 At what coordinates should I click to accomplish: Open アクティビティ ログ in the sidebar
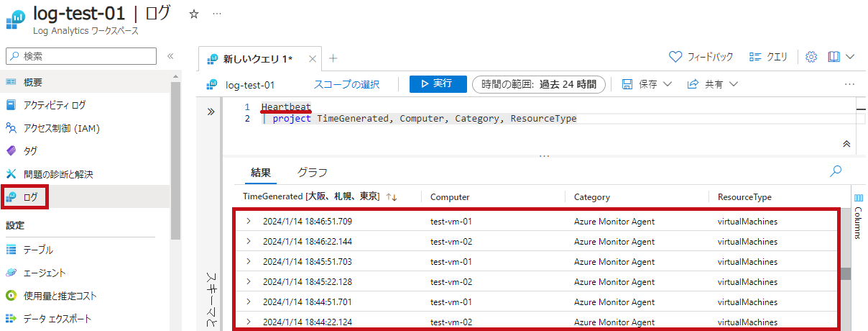pos(85,105)
